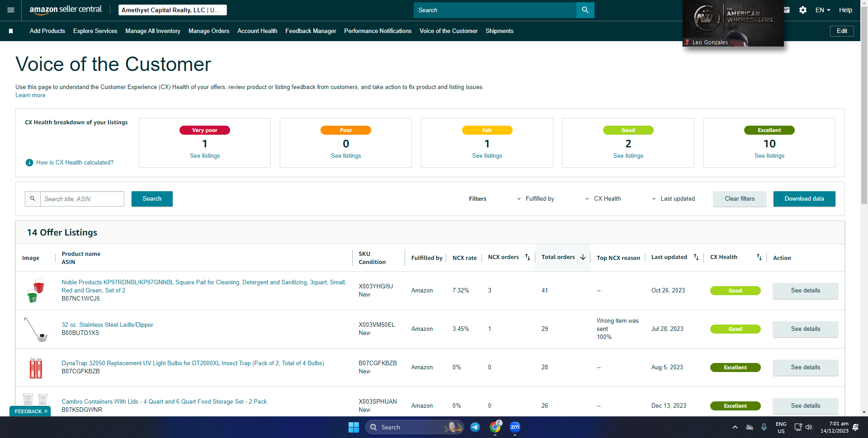Navigate to Manage Orders
Viewport: 868px width, 438px height.
209,31
